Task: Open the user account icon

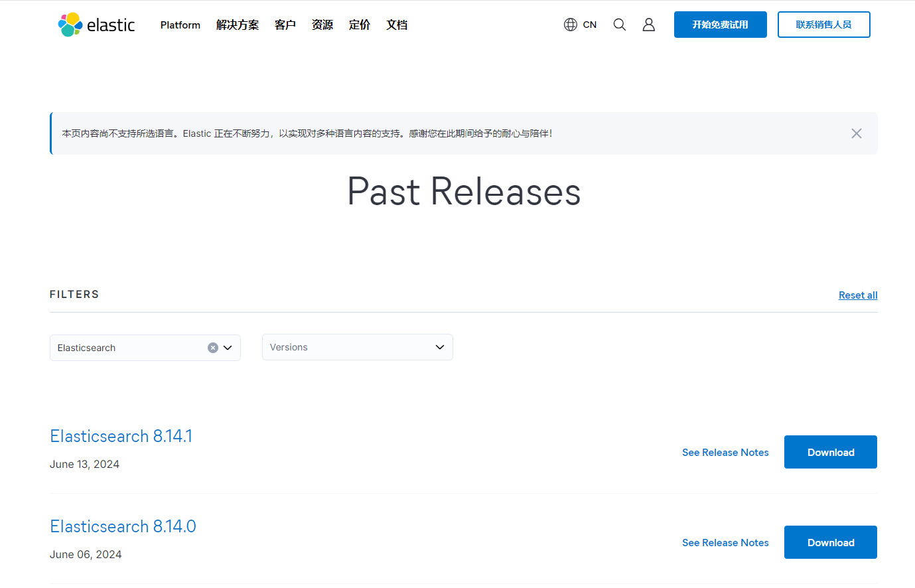Action: [649, 25]
